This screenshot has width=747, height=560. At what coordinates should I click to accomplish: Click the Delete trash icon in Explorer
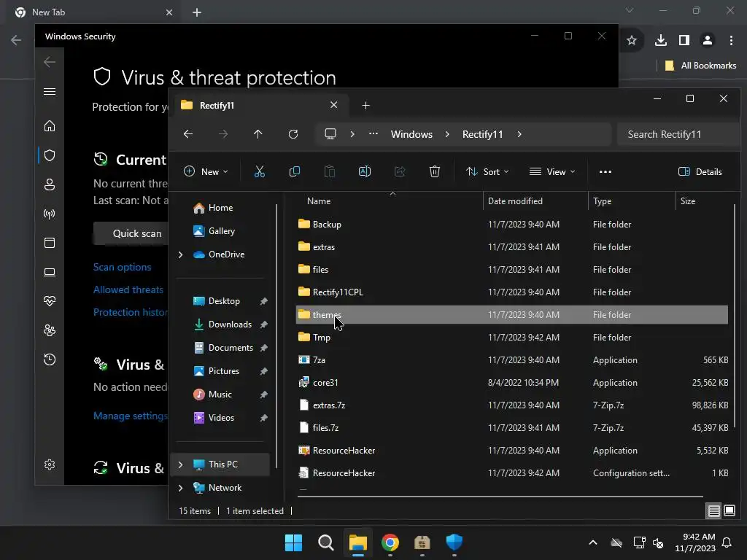pos(435,171)
